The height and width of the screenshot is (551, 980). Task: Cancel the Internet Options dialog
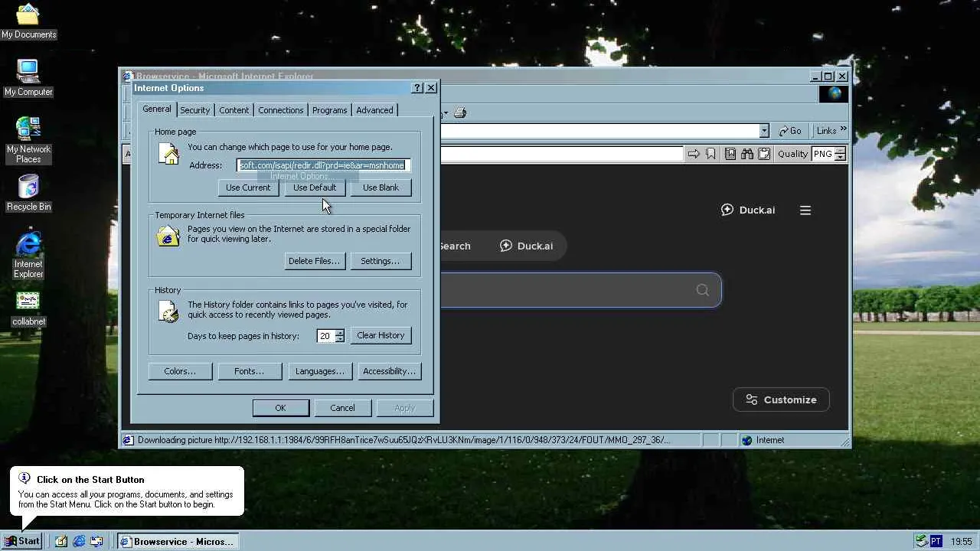tap(342, 408)
